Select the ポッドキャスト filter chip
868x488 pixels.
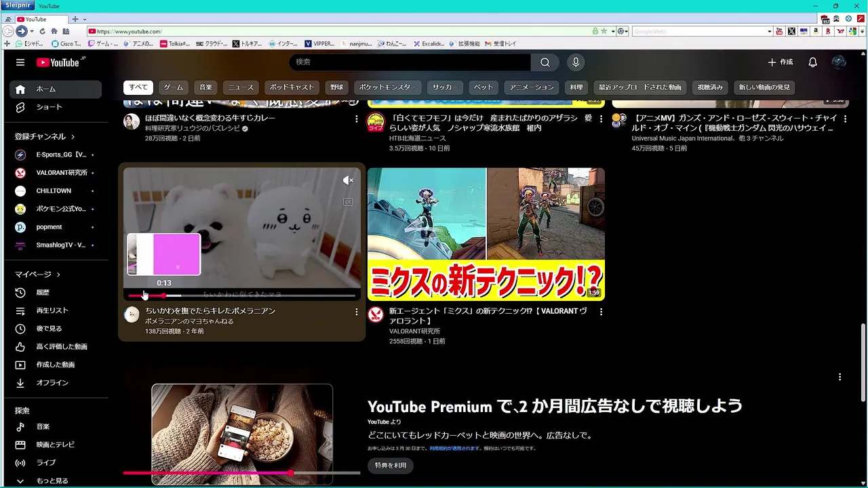coord(292,87)
